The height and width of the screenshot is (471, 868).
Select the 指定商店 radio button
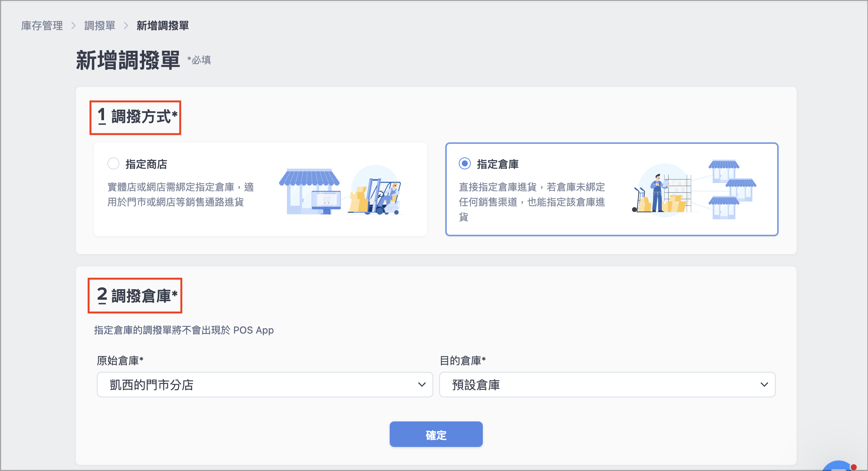113,164
